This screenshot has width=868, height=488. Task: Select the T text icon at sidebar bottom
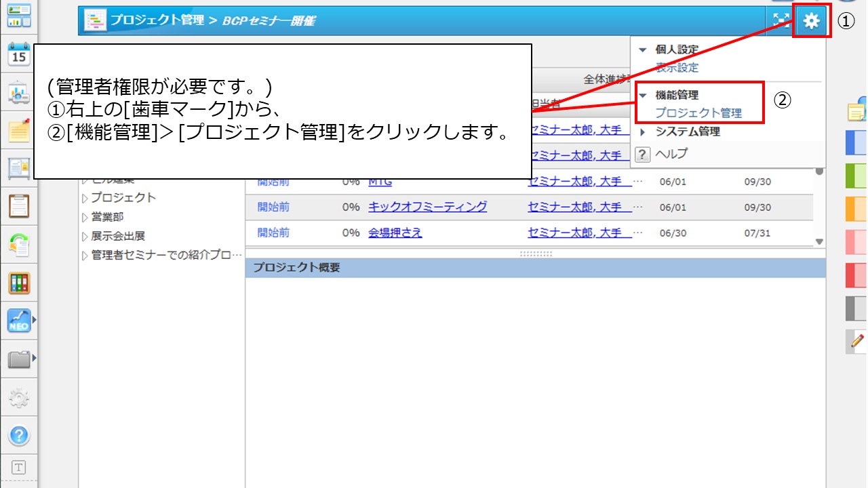click(20, 468)
